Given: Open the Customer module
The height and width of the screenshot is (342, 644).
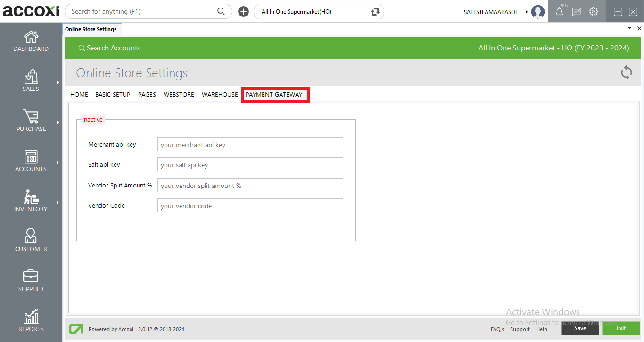Looking at the screenshot, I should [31, 243].
